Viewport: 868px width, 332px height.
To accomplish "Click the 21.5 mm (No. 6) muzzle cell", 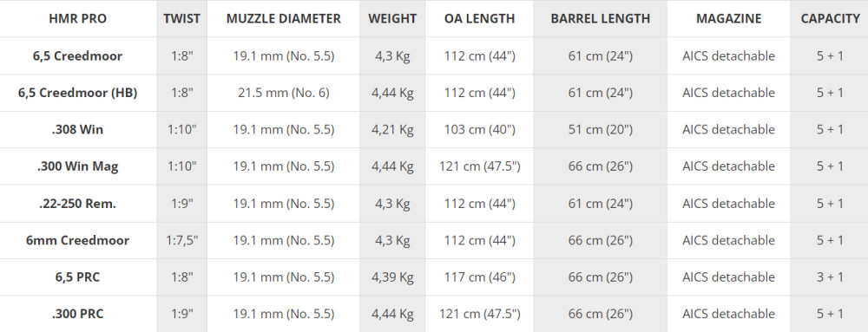I will 284,93.
